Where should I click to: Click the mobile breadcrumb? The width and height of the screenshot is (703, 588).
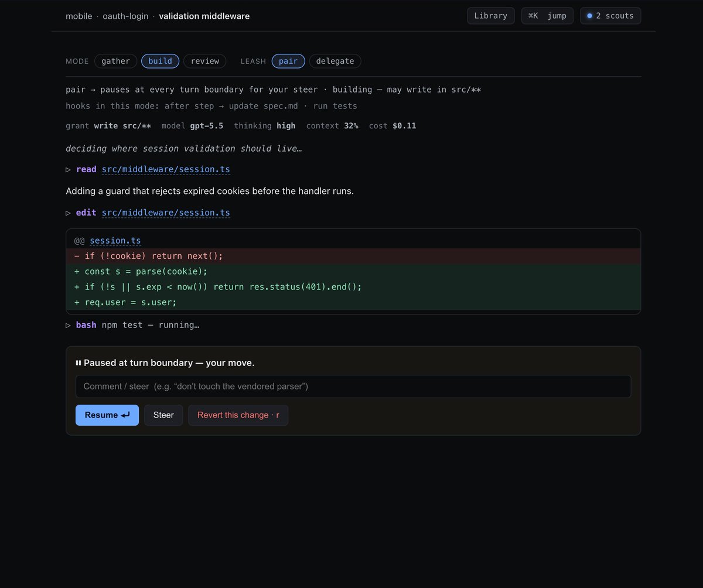click(x=79, y=16)
